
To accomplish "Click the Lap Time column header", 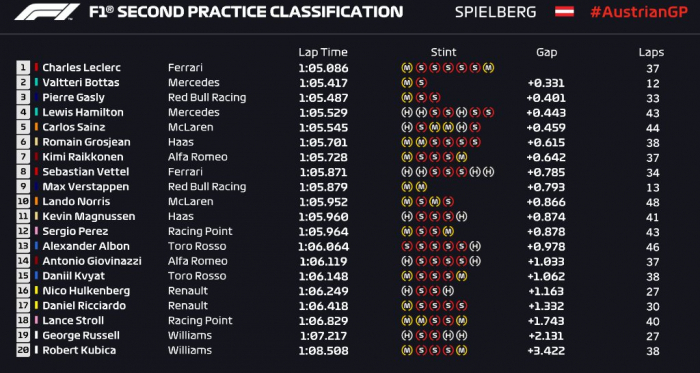I will (x=323, y=53).
